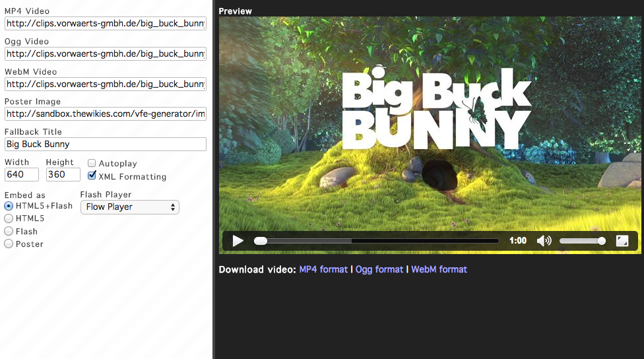Select the HTML5 embed radio button
Viewport: 644px width, 359px height.
[x=9, y=218]
